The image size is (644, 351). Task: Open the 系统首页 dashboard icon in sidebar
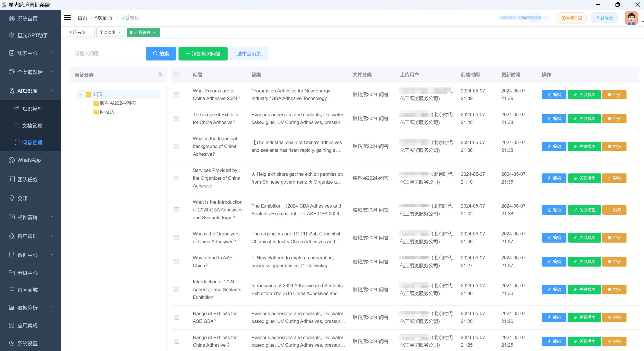pyautogui.click(x=11, y=18)
